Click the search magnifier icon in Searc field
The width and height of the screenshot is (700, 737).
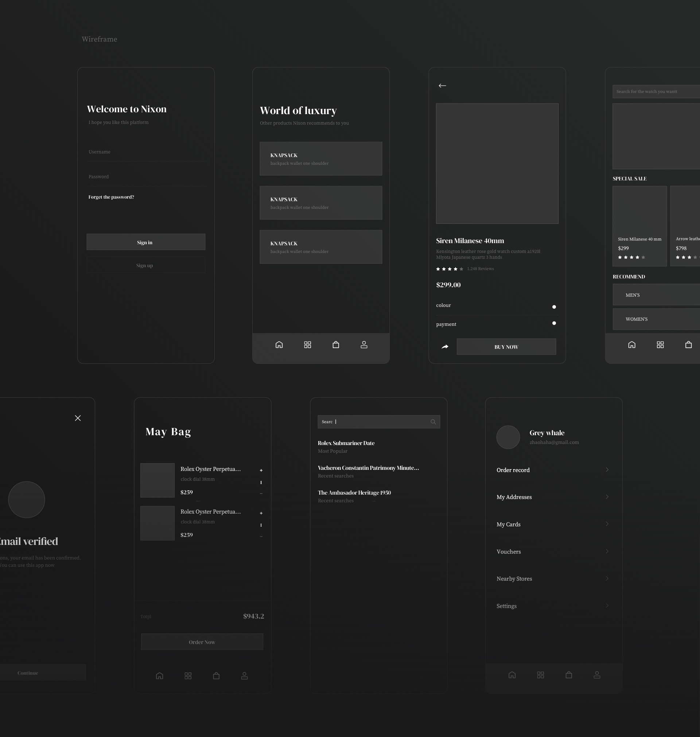[433, 422]
